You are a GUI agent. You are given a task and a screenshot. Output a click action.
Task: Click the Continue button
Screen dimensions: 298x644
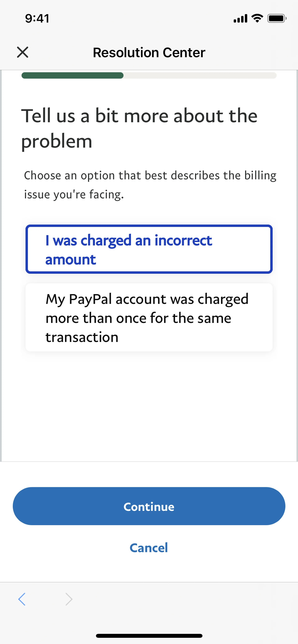click(149, 506)
